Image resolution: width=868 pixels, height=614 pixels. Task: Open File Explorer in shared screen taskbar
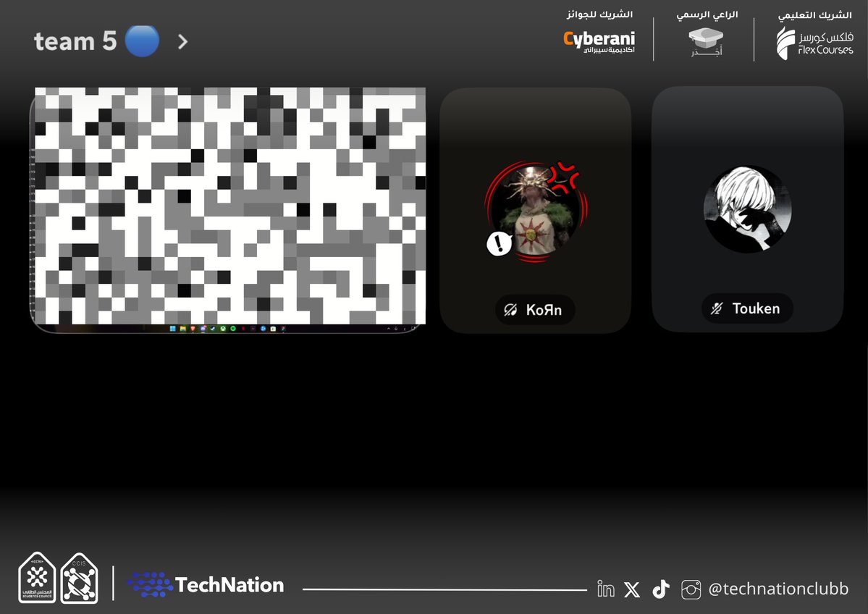point(182,328)
